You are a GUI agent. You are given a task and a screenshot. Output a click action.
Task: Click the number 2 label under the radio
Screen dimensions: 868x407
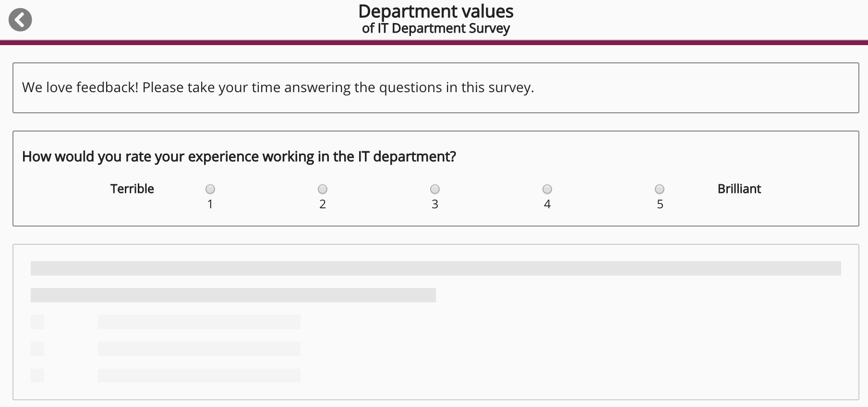point(323,204)
